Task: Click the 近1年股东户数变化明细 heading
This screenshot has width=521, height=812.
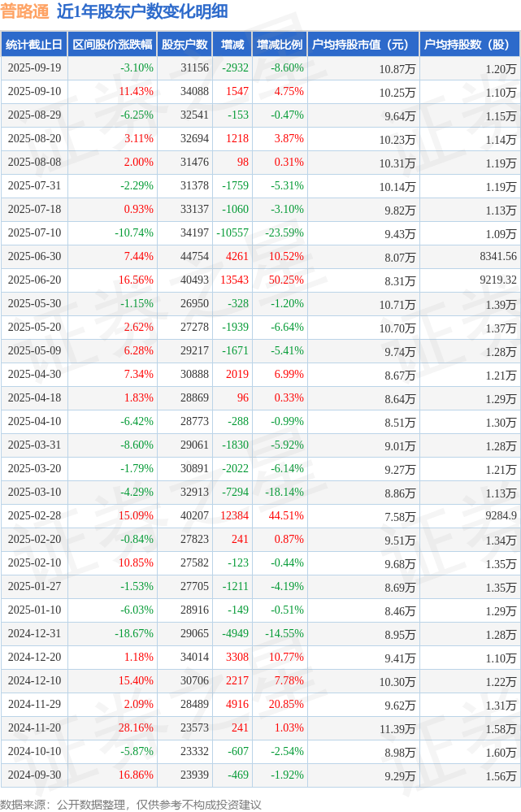Action: click(x=141, y=11)
